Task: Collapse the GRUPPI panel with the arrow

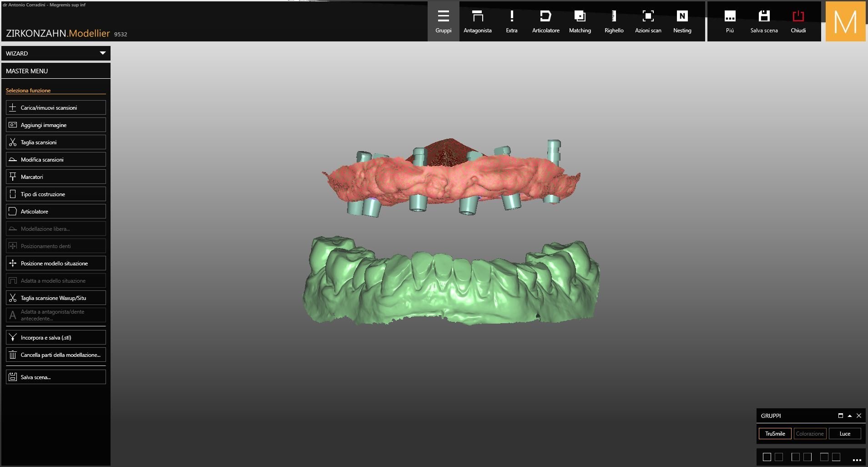Action: 849,416
